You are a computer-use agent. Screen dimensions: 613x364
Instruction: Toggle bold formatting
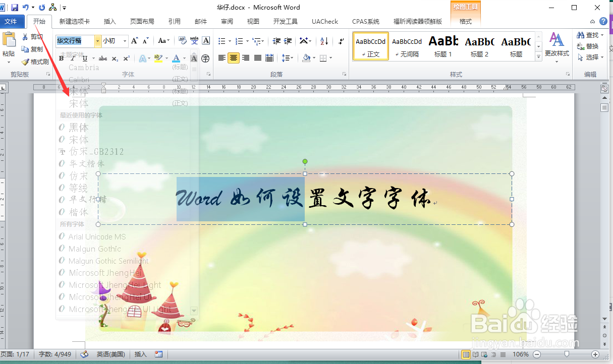pos(61,58)
